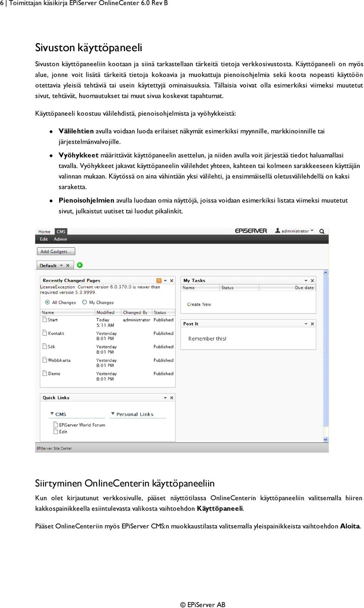
Task: Open the Webbkarta page link
Action: 60,360
